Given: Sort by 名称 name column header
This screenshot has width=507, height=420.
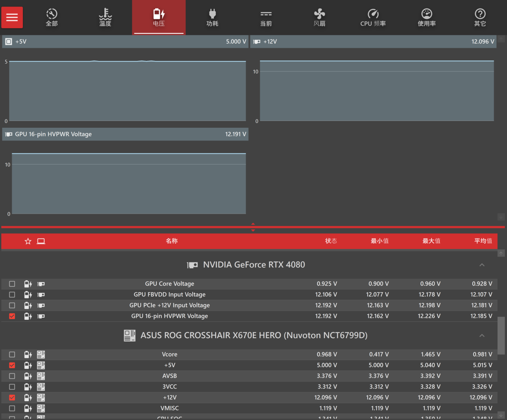Looking at the screenshot, I should (x=172, y=241).
